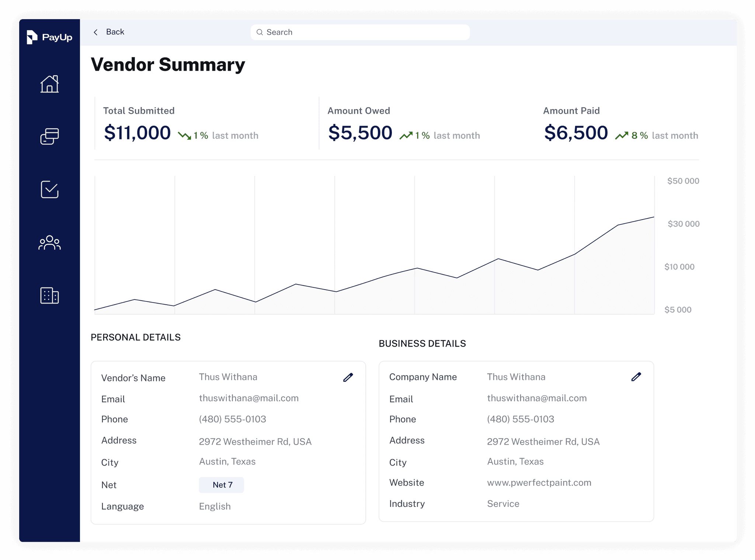Click the $11,000 Total Submitted figure
The image size is (755, 560).
[137, 133]
